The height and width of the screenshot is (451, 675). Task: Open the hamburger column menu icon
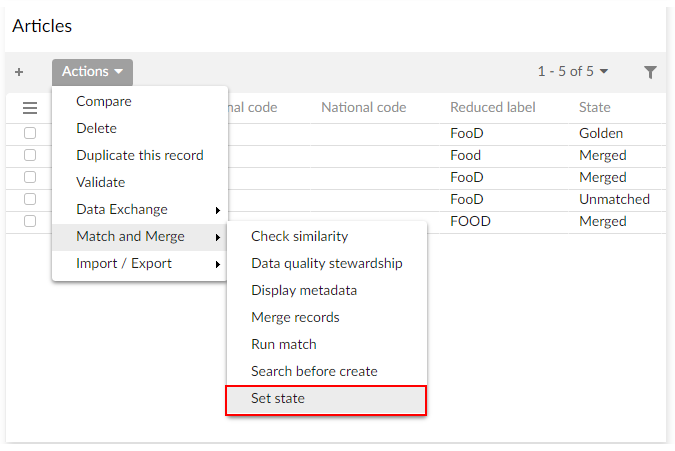(30, 108)
